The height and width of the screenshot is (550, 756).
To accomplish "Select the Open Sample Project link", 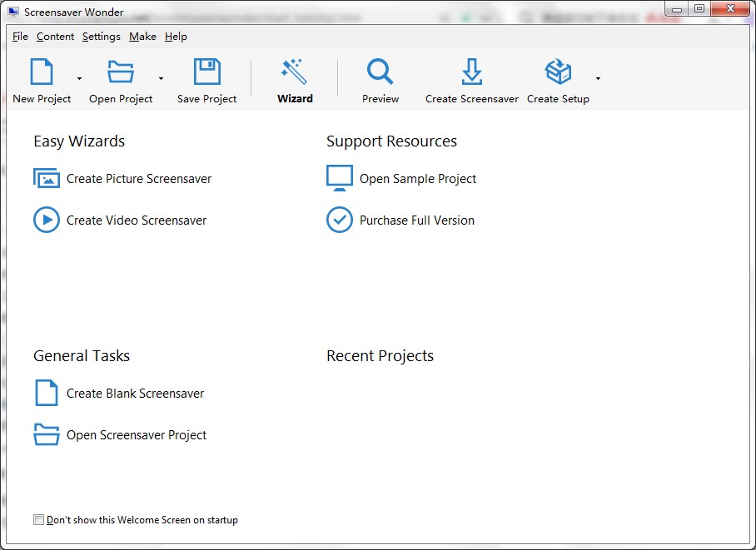I will pyautogui.click(x=418, y=179).
